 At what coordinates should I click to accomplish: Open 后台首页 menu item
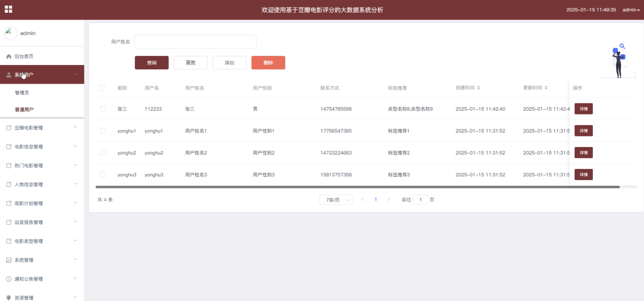click(x=42, y=56)
